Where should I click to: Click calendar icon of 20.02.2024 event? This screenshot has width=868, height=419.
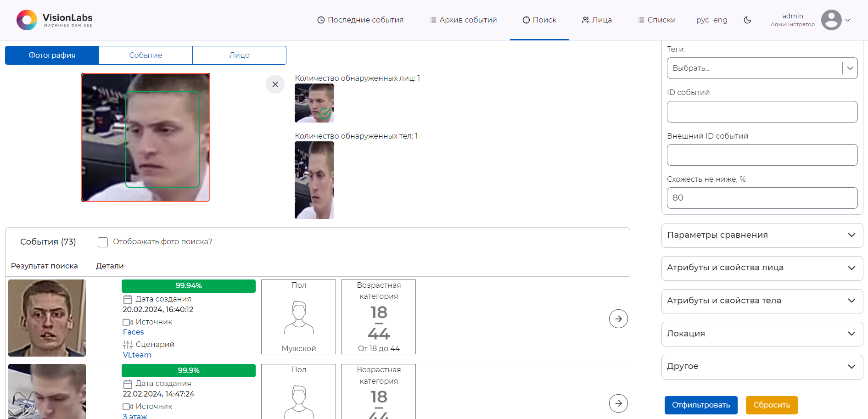tap(128, 299)
